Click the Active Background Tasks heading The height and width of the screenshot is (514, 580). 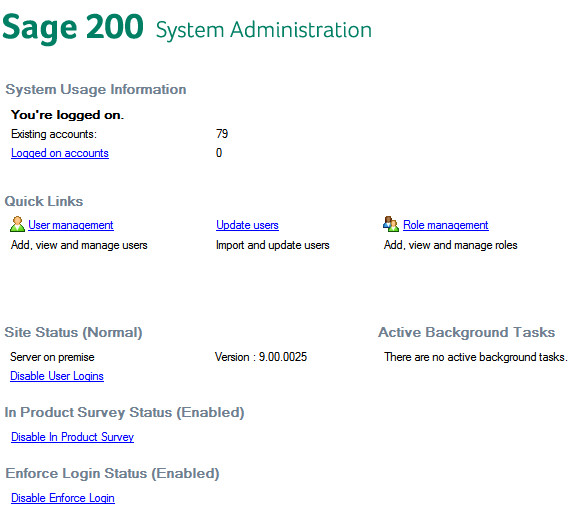pyautogui.click(x=466, y=332)
